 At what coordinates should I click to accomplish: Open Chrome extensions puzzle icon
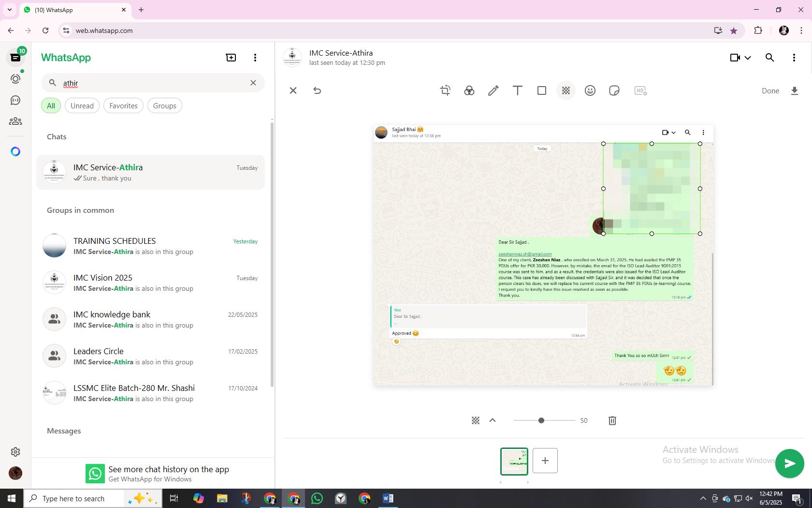point(758,30)
